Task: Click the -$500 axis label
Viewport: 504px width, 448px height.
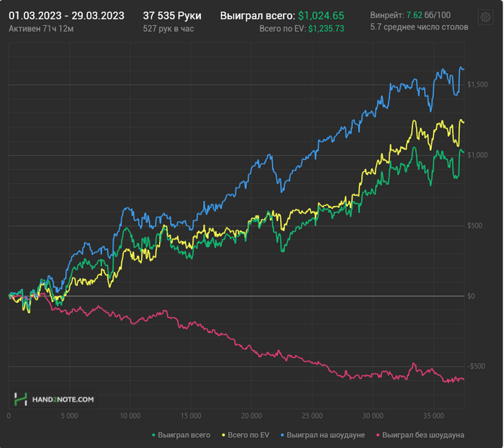Action: (x=476, y=367)
